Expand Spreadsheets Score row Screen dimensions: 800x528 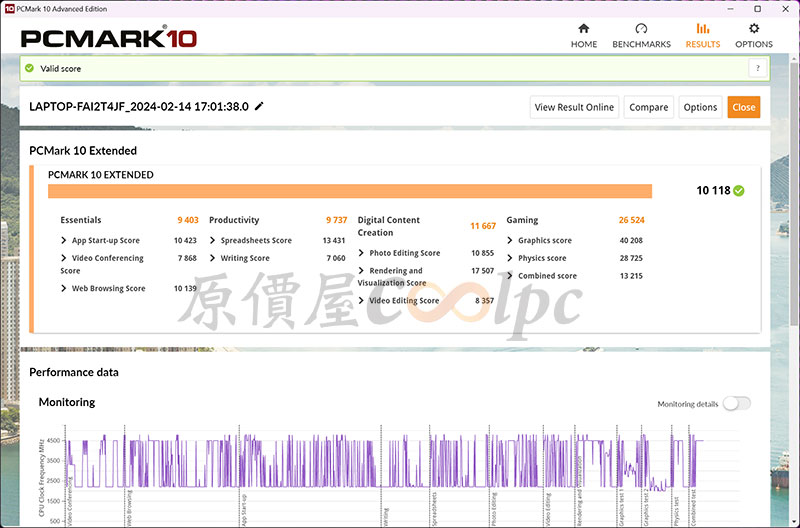pyautogui.click(x=213, y=240)
